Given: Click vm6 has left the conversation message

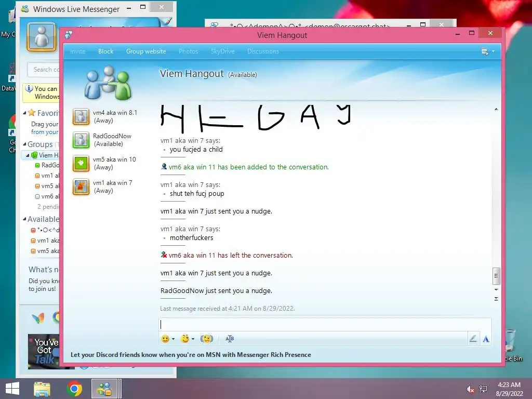Looking at the screenshot, I should click(x=231, y=255).
